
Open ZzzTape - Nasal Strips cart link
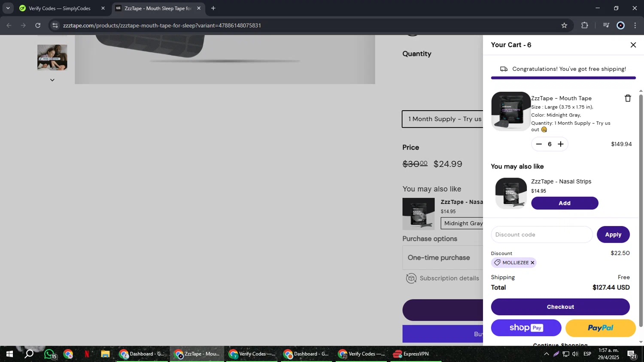561,181
